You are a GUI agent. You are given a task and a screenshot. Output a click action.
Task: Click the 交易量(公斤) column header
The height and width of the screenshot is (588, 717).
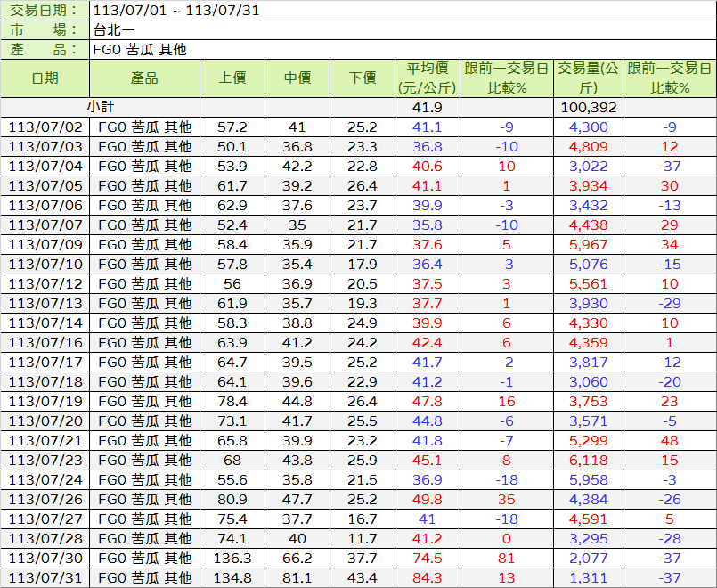pyautogui.click(x=588, y=78)
